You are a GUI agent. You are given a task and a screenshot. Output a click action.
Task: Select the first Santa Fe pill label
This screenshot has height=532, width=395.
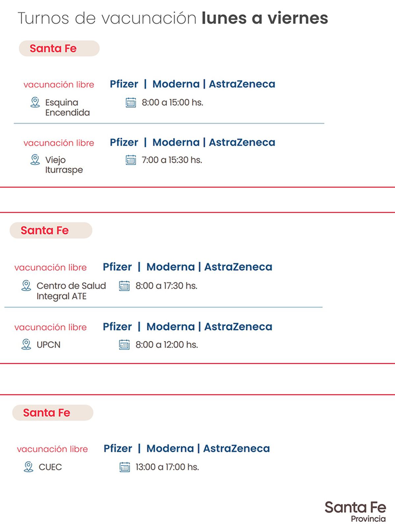click(59, 48)
